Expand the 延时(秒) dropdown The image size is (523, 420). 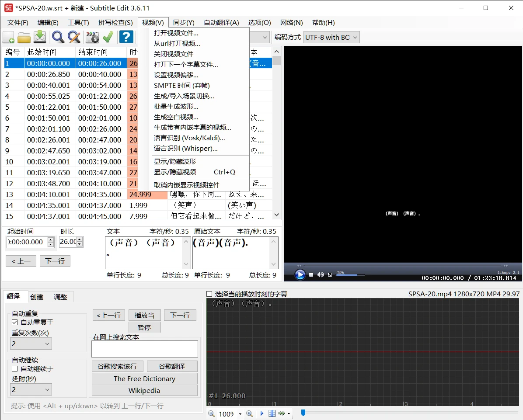click(31, 389)
